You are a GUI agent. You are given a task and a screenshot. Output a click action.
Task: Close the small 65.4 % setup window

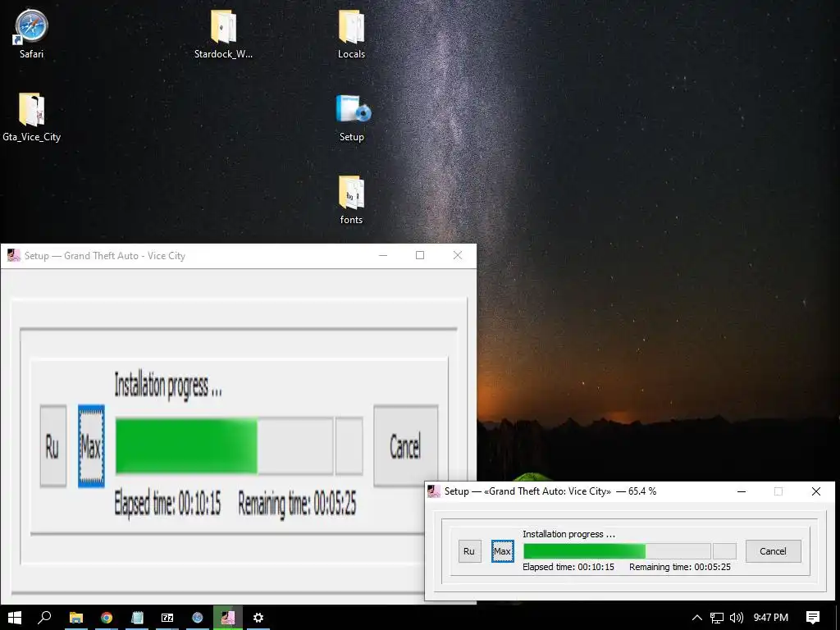tap(816, 491)
